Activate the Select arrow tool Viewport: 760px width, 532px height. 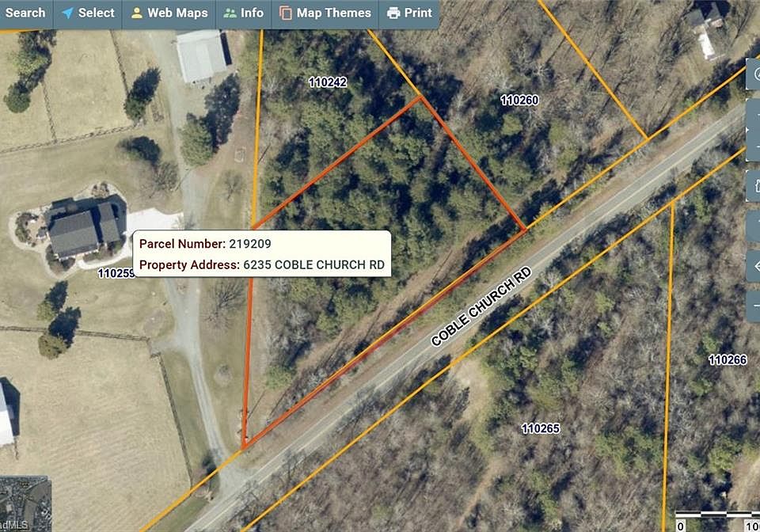(88, 13)
